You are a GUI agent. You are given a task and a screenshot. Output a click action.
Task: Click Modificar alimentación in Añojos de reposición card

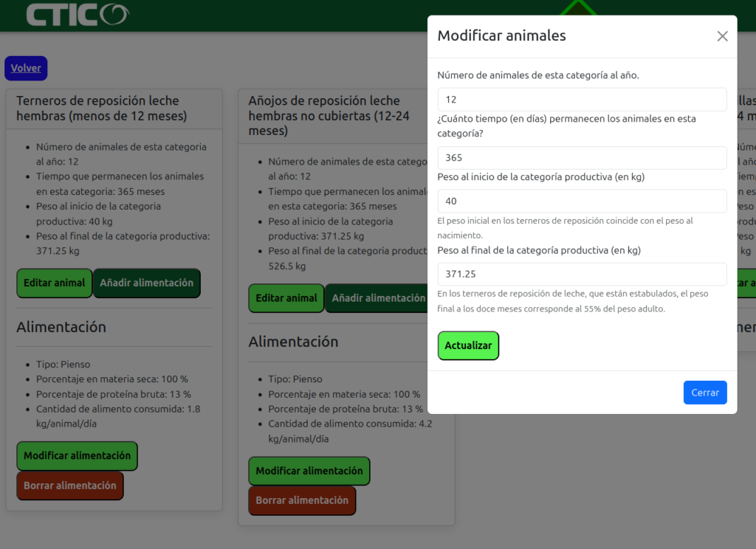309,471
